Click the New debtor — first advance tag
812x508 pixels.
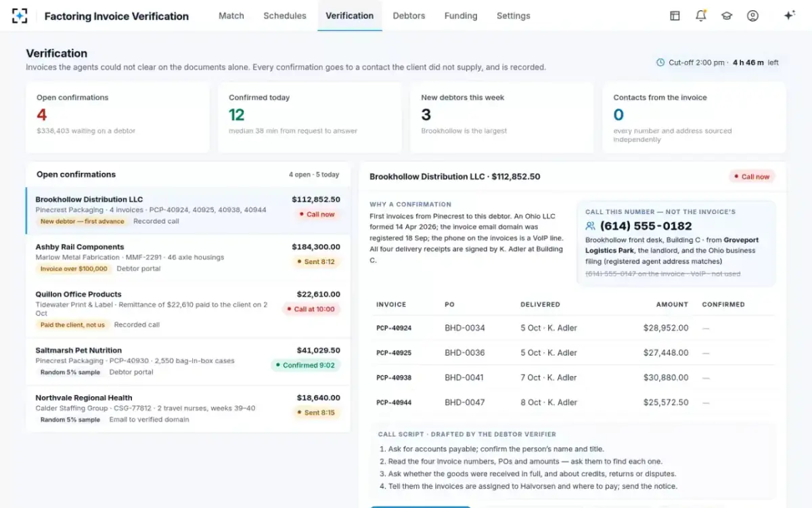pyautogui.click(x=83, y=221)
